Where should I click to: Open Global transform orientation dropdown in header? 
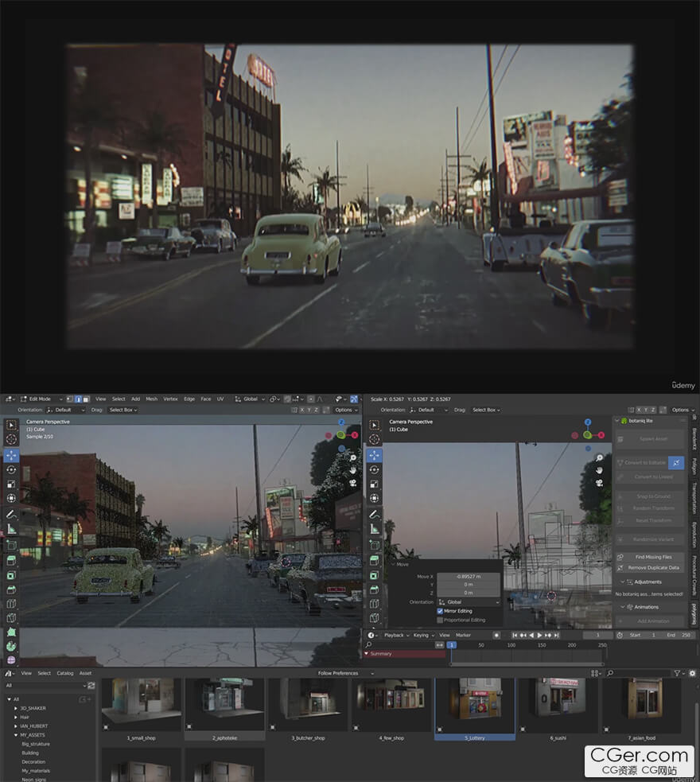[x=250, y=399]
